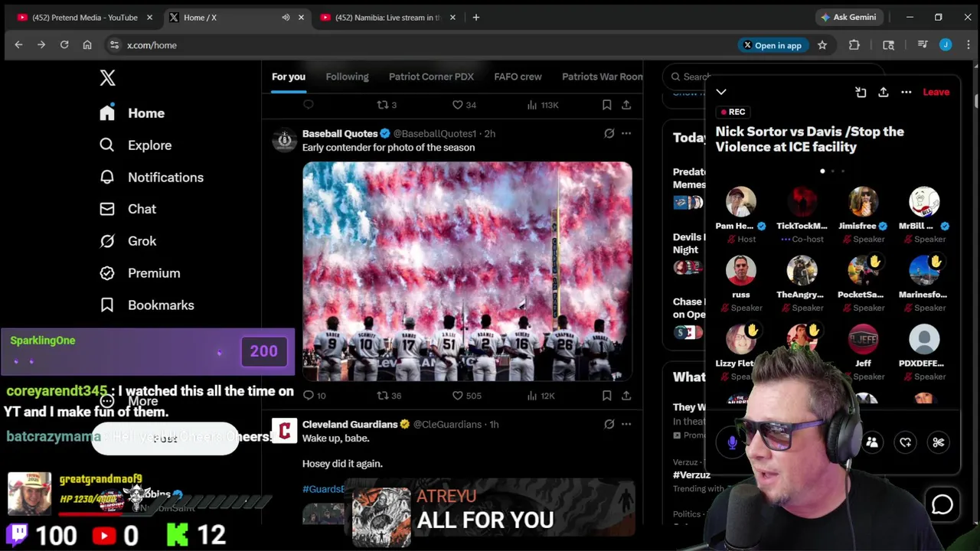
Task: Click the scissors clip icon in Space
Action: 939,442
